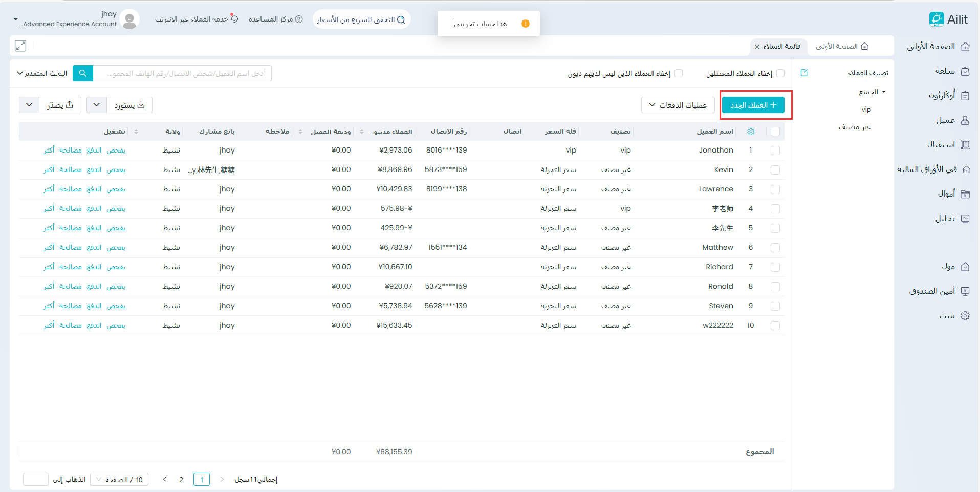
Task: Click the user avatar icon
Action: [129, 19]
